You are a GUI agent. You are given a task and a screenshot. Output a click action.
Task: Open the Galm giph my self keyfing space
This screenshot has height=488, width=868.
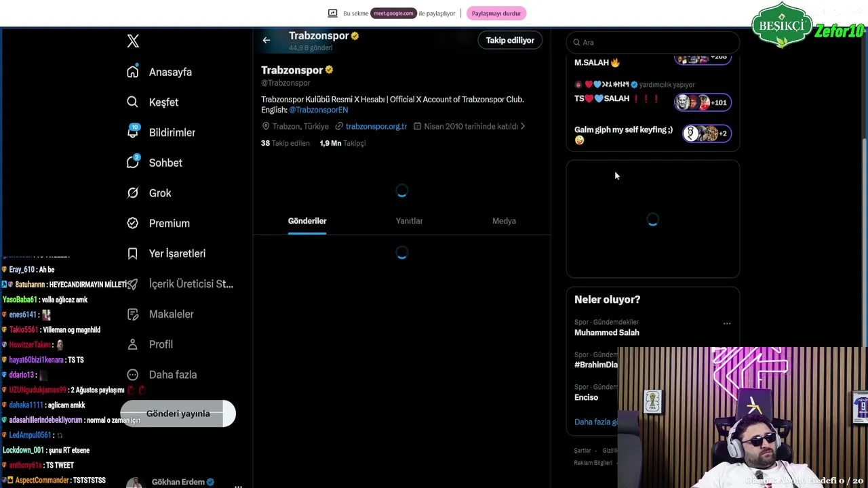click(624, 134)
